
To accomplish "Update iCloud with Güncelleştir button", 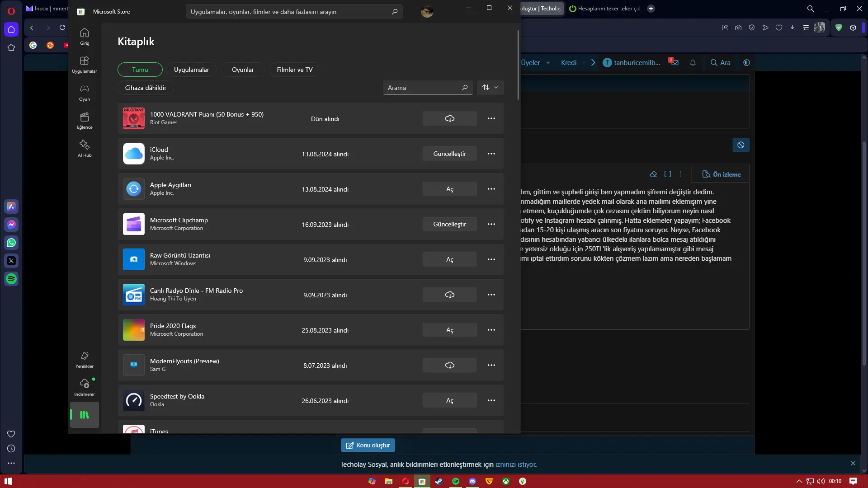I will 449,154.
